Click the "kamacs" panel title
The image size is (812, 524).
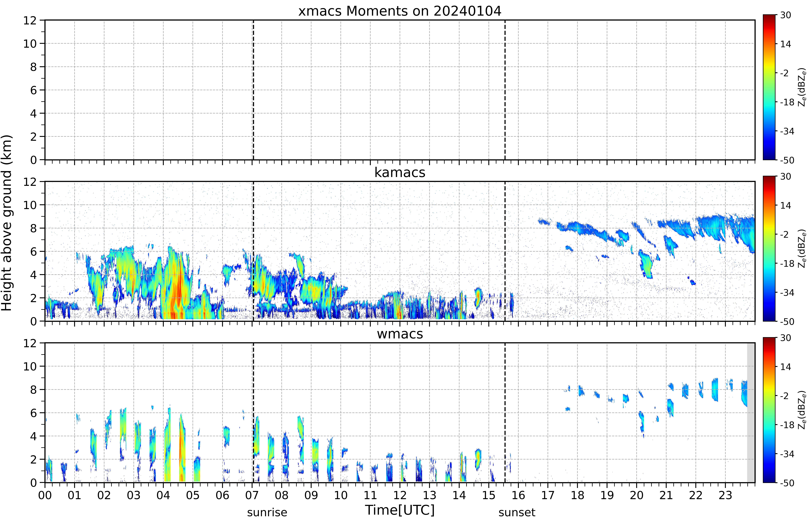400,172
